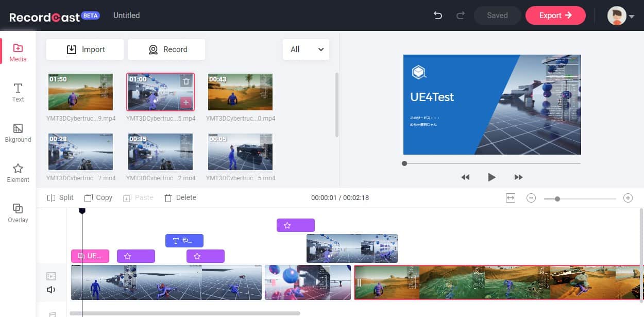644x317 pixels.
Task: Play the preview video
Action: (492, 177)
